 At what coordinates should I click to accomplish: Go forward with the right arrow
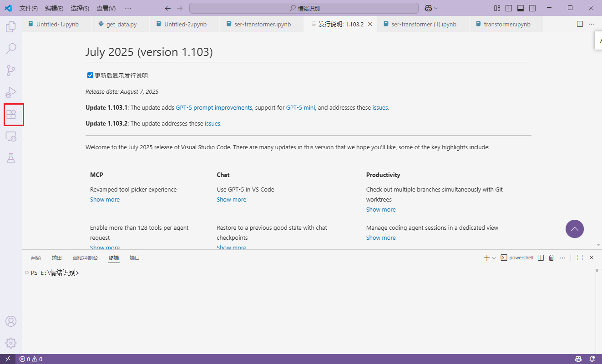(x=180, y=8)
